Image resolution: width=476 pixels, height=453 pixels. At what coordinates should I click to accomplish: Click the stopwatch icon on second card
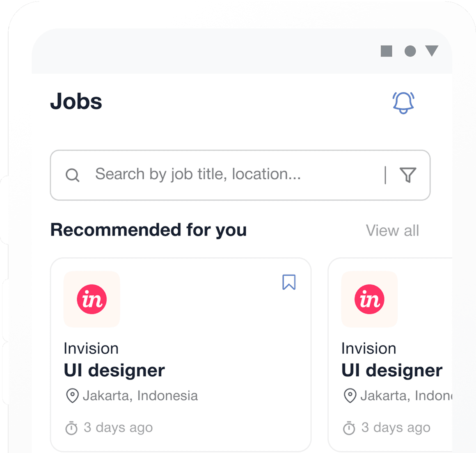(x=349, y=428)
